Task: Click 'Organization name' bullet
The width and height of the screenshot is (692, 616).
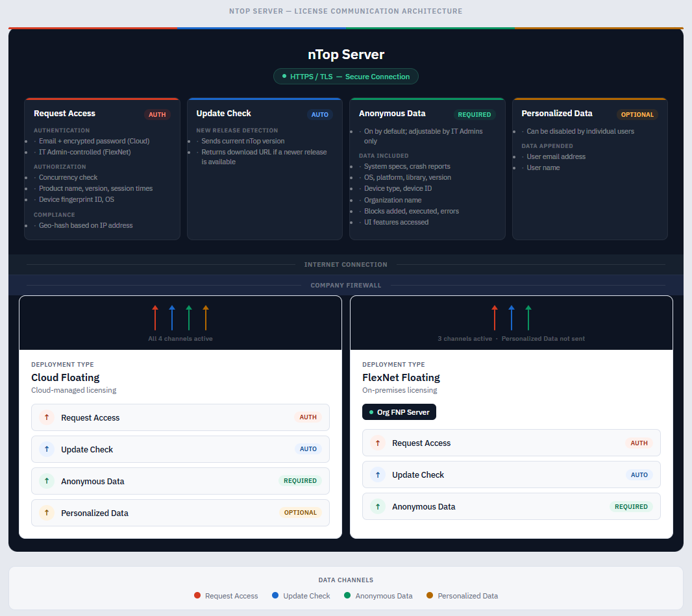Action: 392,200
